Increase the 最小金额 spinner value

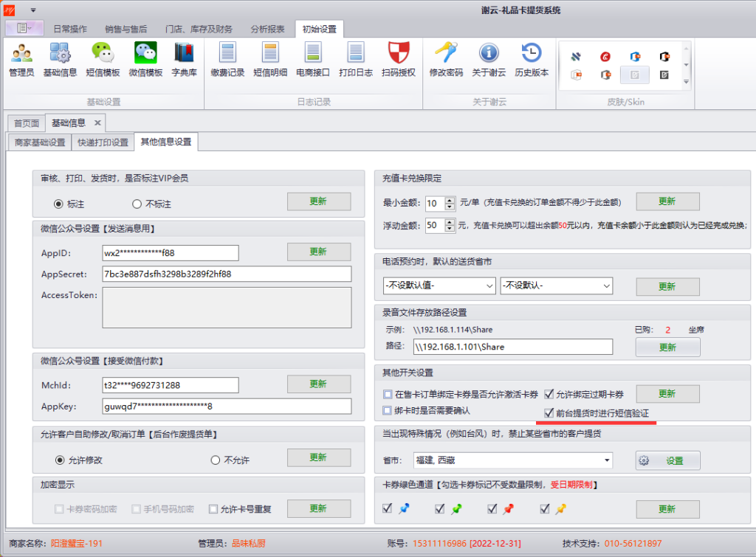[x=450, y=199]
